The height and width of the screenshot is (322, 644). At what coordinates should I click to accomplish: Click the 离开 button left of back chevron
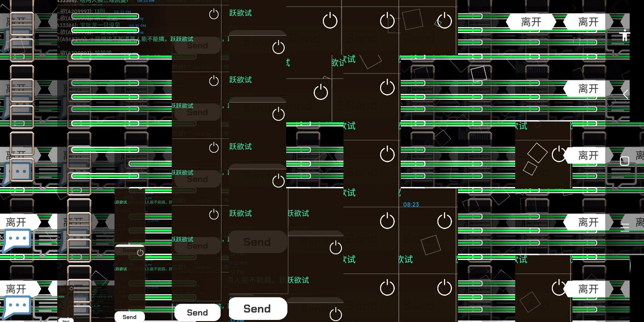tap(588, 89)
